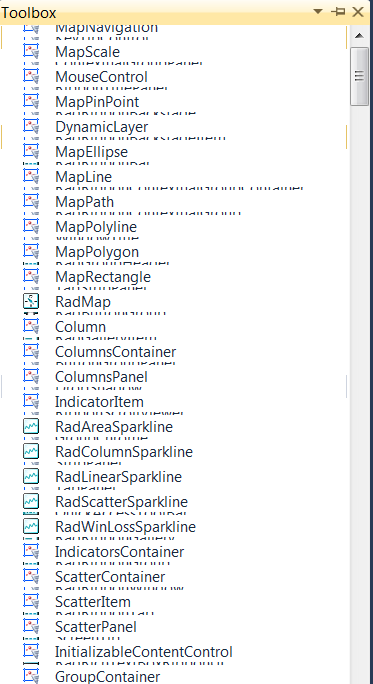The height and width of the screenshot is (684, 373).
Task: Click the RadAreaSparkline chart icon
Action: click(31, 426)
